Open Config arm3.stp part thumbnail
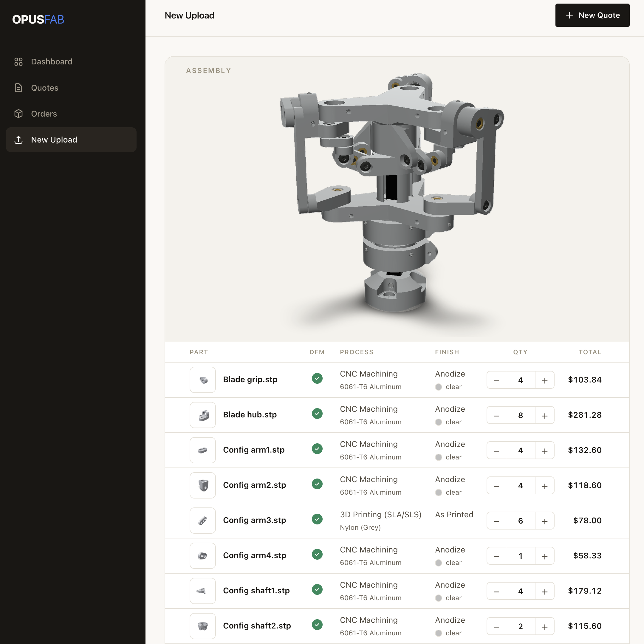 pos(203,521)
